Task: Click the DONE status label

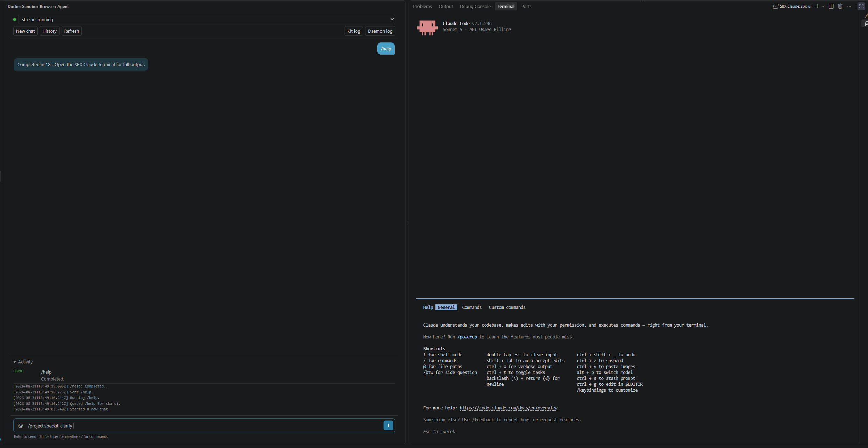Action: point(18,371)
